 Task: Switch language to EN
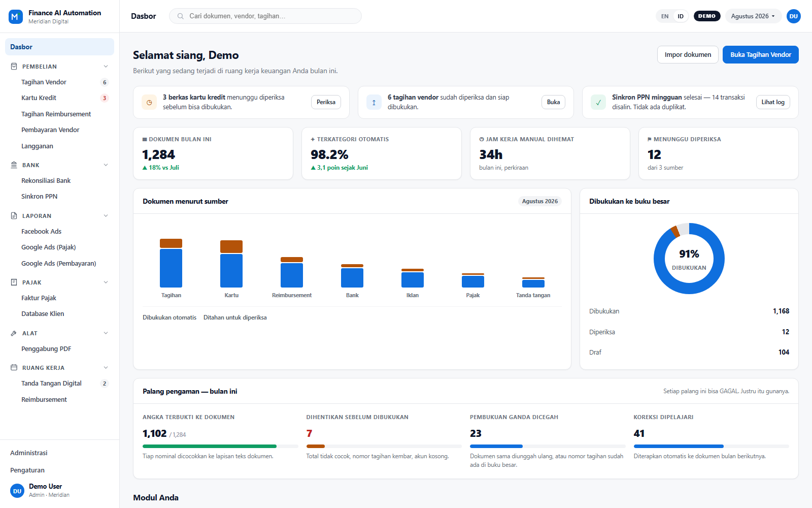(x=665, y=16)
